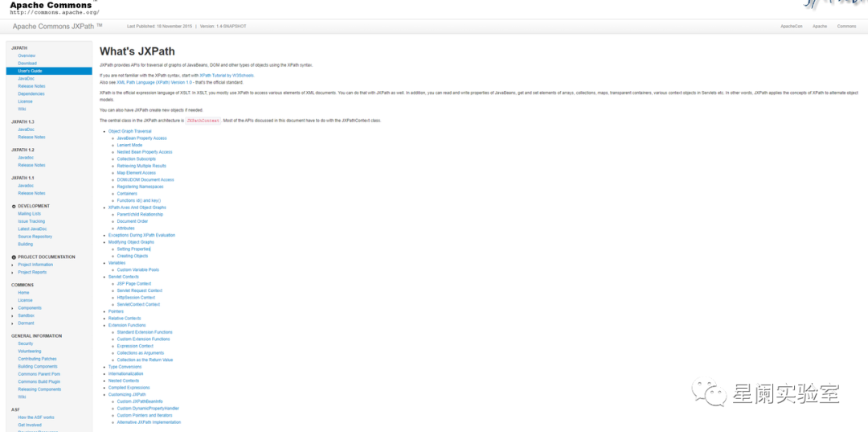Jump to Standard Extension Functions
868x432 pixels.
pyautogui.click(x=145, y=331)
